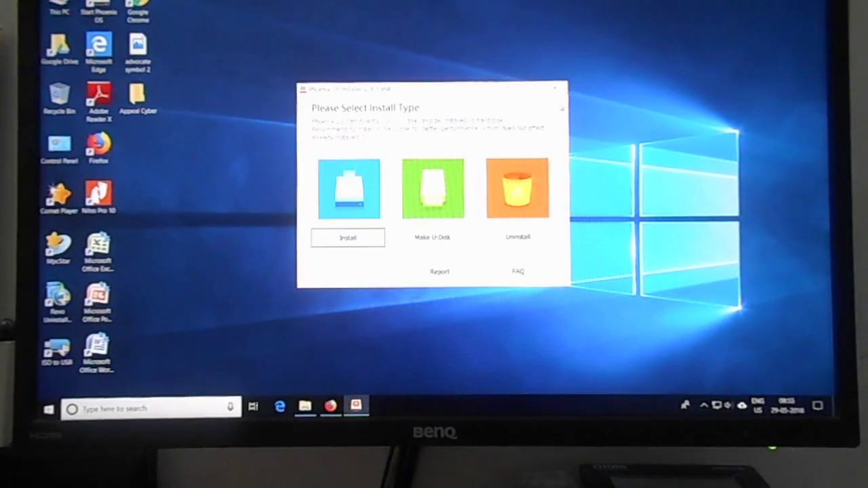Viewport: 868px width, 488px height.
Task: Open the Recycle Bin
Action: pos(59,99)
